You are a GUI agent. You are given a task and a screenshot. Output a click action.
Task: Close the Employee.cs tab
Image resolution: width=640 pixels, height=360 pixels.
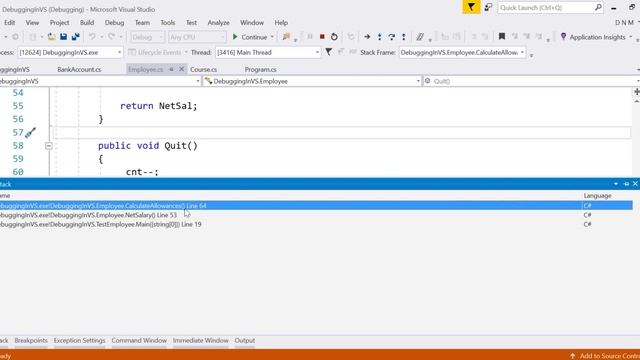click(x=182, y=69)
